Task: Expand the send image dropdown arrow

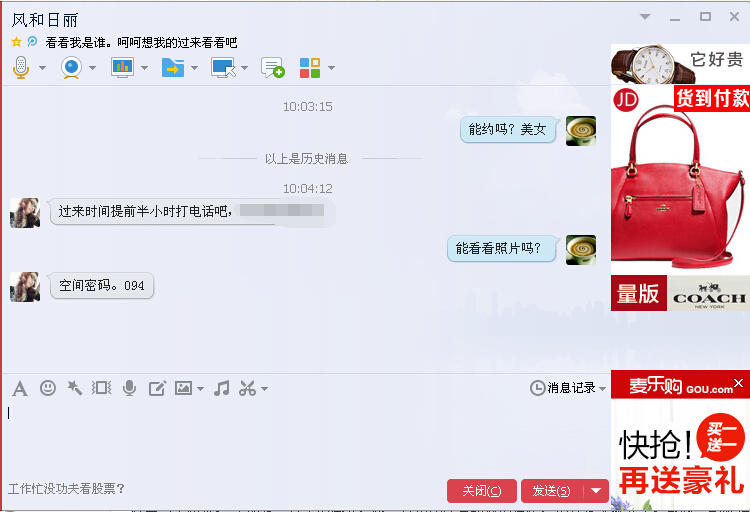Action: [x=200, y=389]
